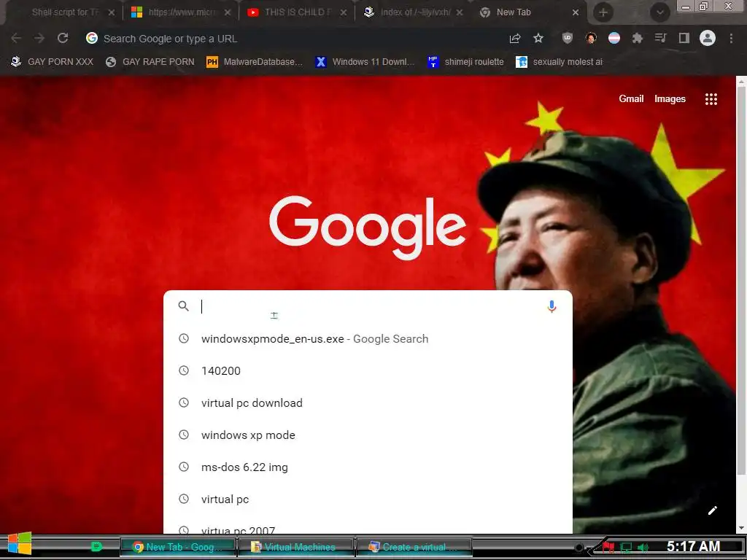Screen dimensions: 747x560
Task: Toggle the browser side panel icon
Action: tap(684, 38)
